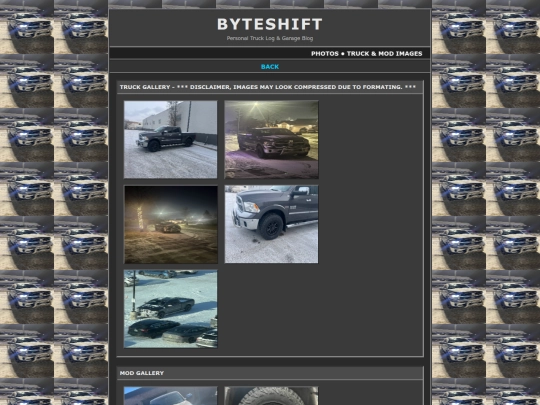This screenshot has height=405, width=540.
Task: Click the BACK link
Action: pos(270,67)
